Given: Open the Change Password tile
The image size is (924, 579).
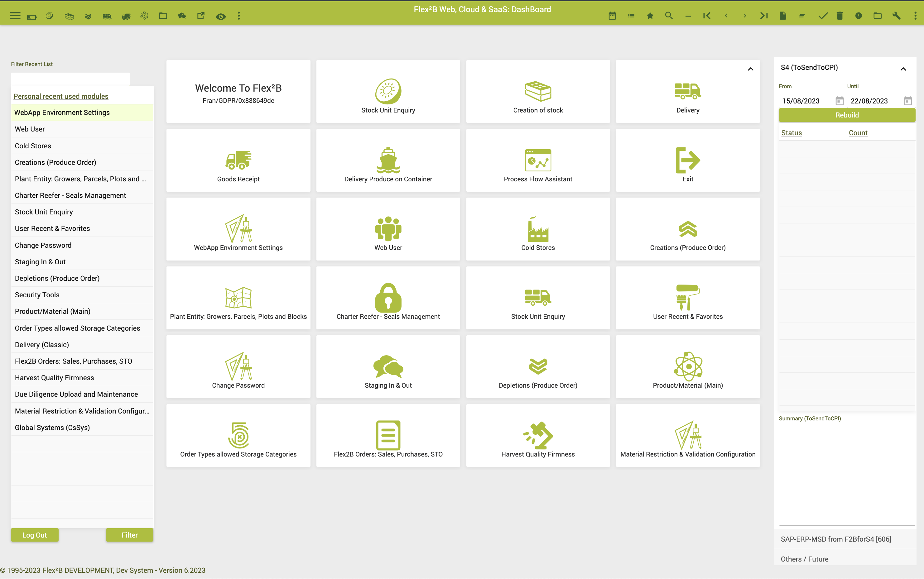Looking at the screenshot, I should 238,367.
